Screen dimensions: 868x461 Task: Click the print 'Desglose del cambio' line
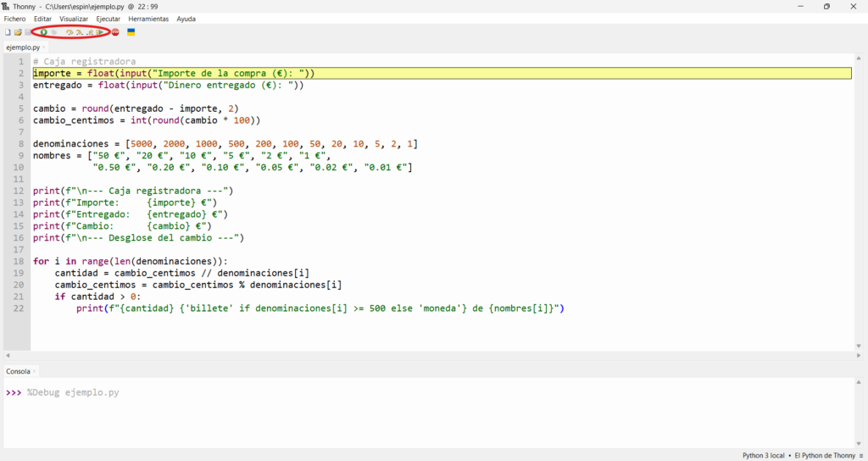[x=138, y=238]
